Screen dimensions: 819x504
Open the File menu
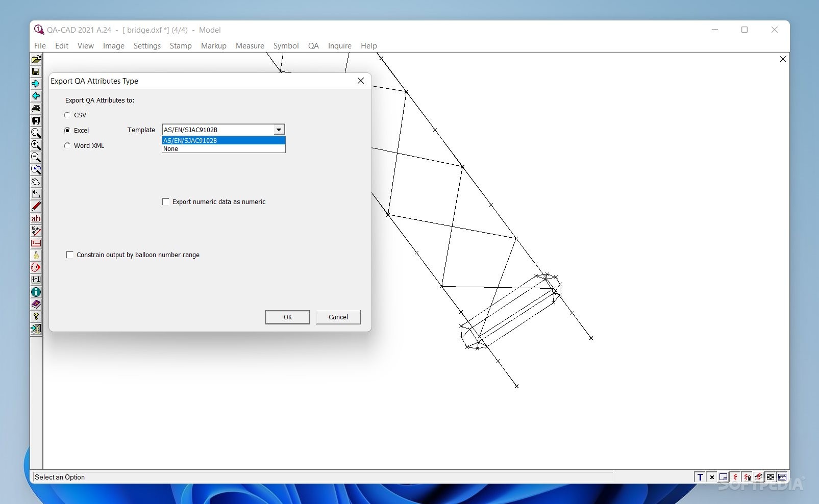click(x=40, y=46)
